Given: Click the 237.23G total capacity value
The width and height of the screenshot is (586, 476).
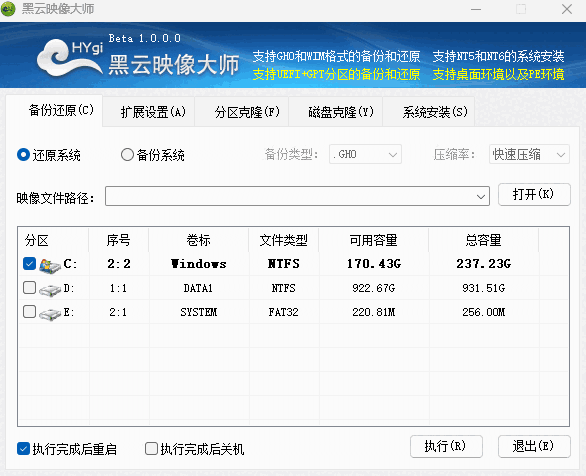Looking at the screenshot, I should (x=484, y=264).
